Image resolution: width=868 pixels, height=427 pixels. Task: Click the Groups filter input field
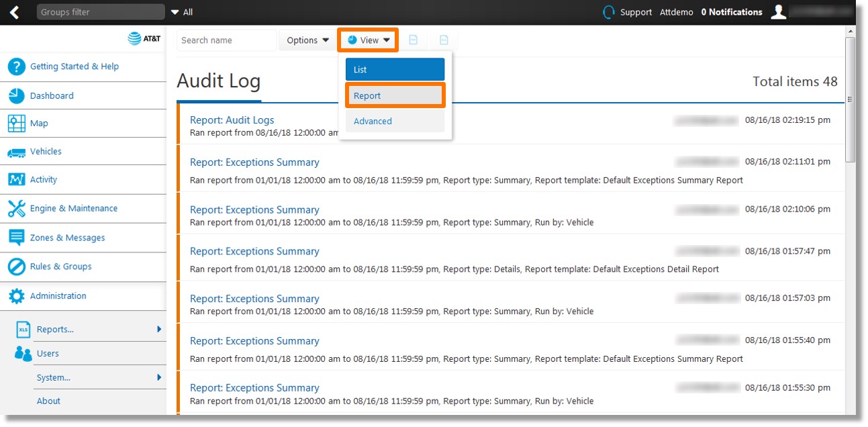(101, 12)
